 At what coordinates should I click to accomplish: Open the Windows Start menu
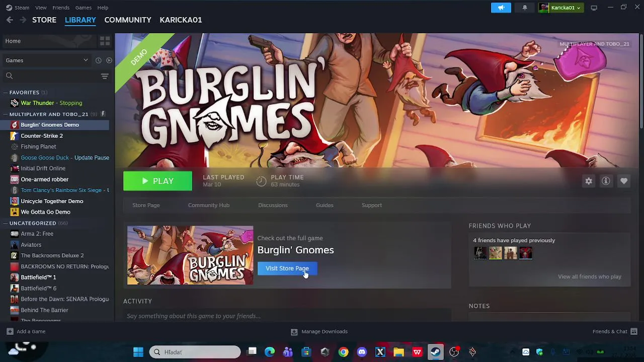[x=138, y=352]
